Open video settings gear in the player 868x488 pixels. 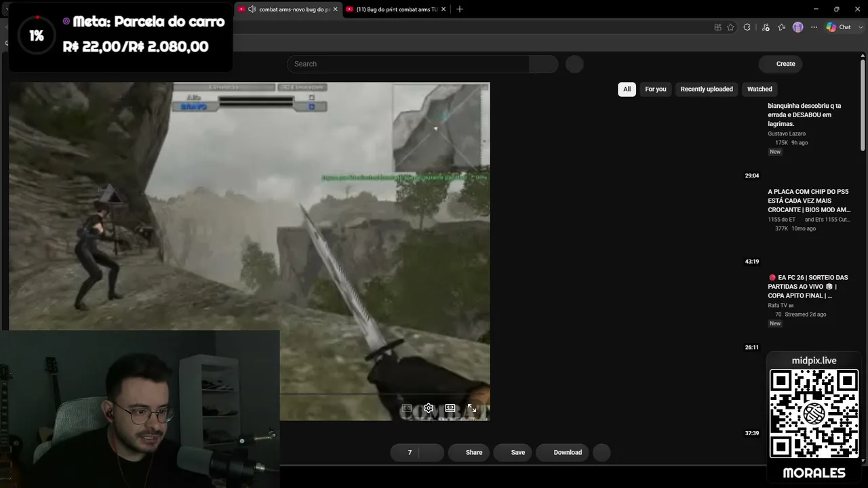point(429,408)
